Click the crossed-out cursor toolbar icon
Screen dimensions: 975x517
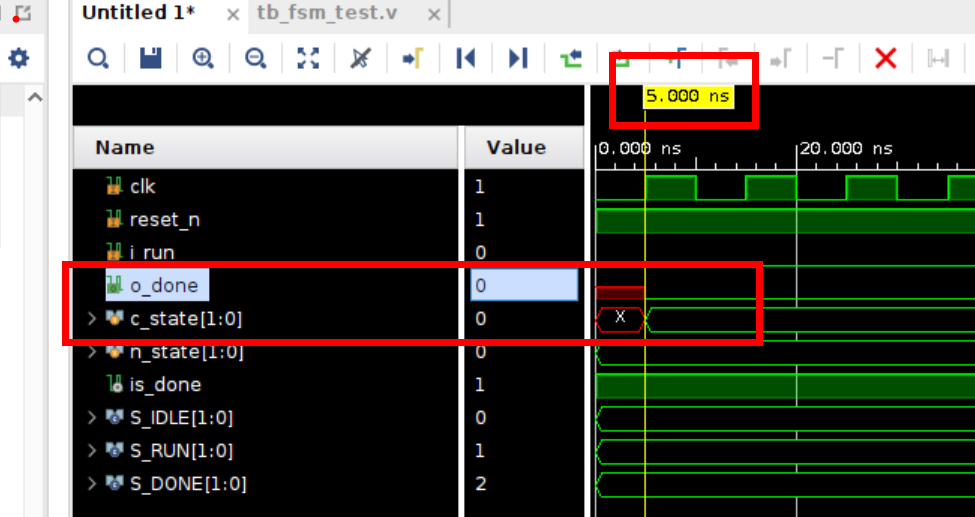coord(360,59)
